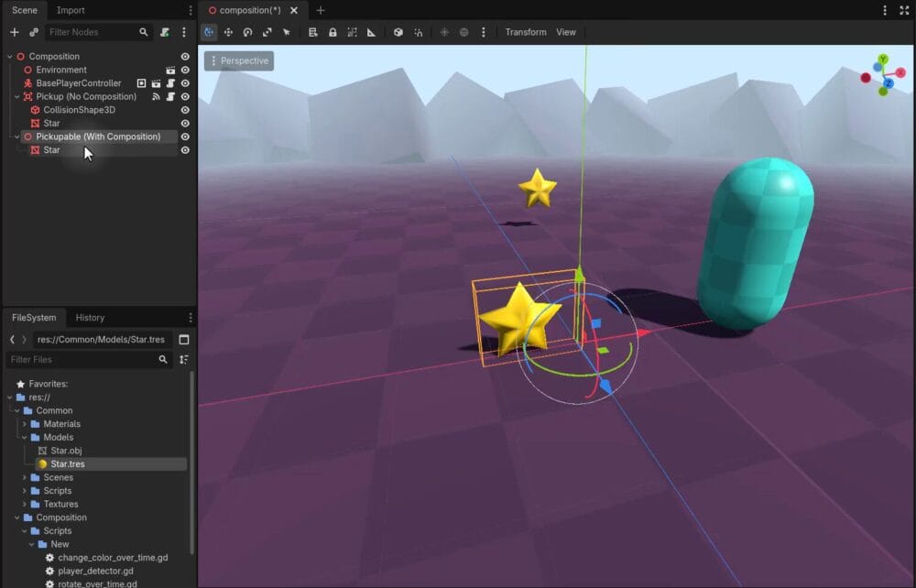Toggle Use Snap magnet icon
Viewport: 916px width, 588px height.
pyautogui.click(x=418, y=32)
